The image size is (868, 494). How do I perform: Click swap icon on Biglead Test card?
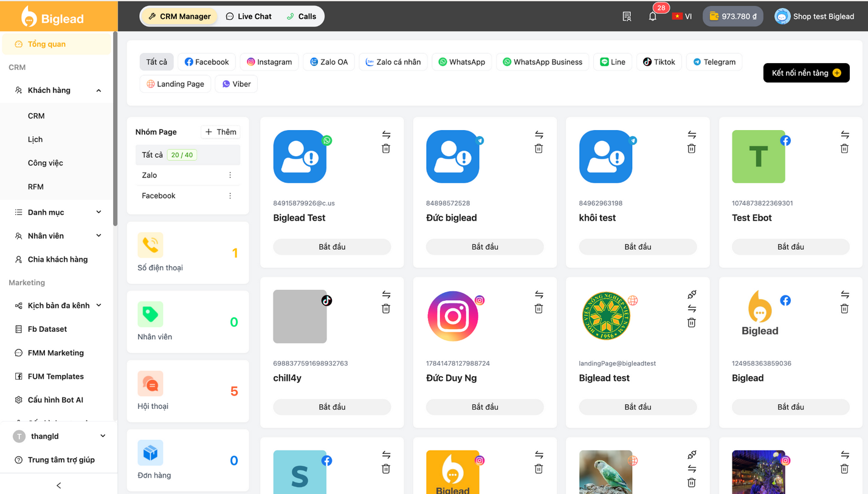pyautogui.click(x=386, y=134)
